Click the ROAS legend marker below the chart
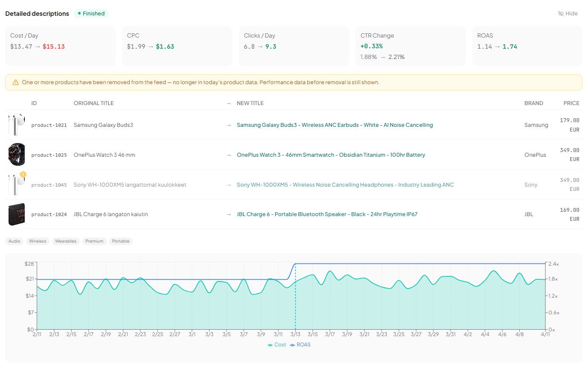The width and height of the screenshot is (588, 369). pyautogui.click(x=292, y=345)
